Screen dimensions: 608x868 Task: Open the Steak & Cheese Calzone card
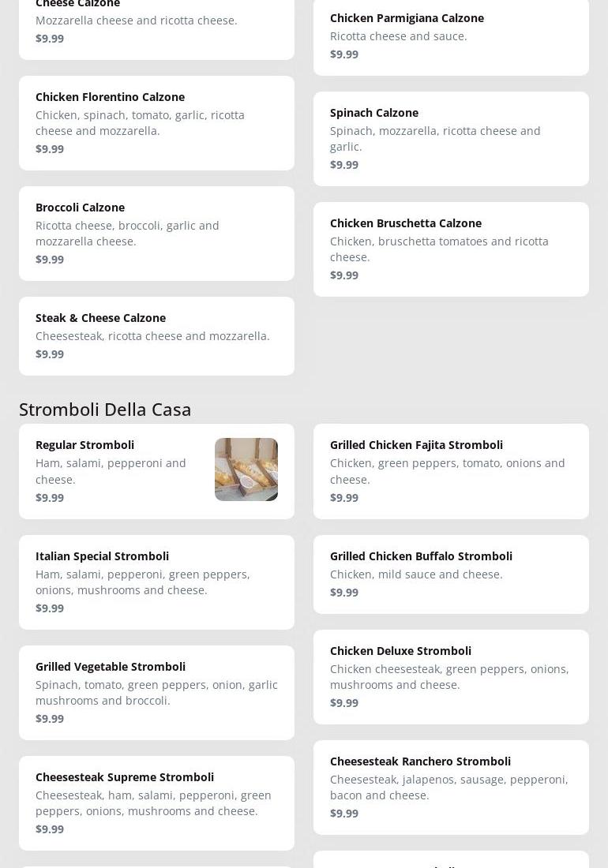[x=156, y=335]
